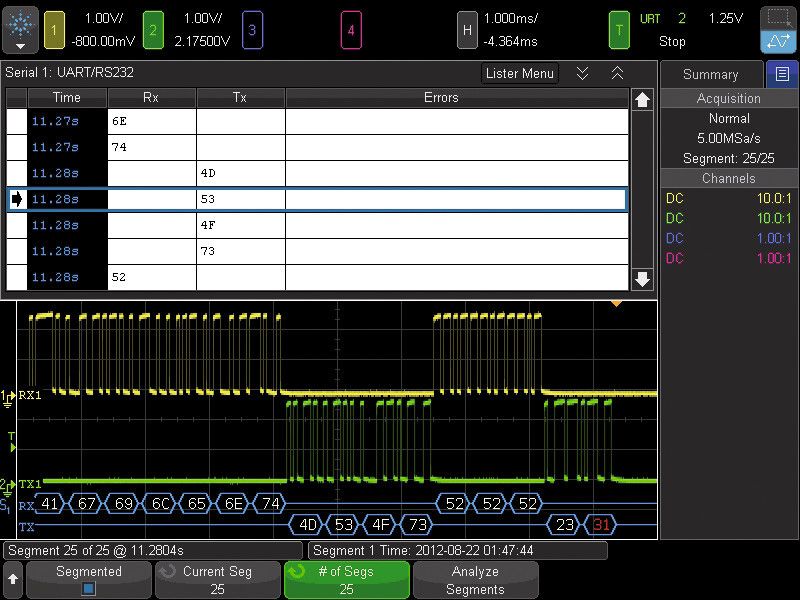Open the Keysight logo main menu
This screenshot has width=800, height=600.
coord(20,30)
